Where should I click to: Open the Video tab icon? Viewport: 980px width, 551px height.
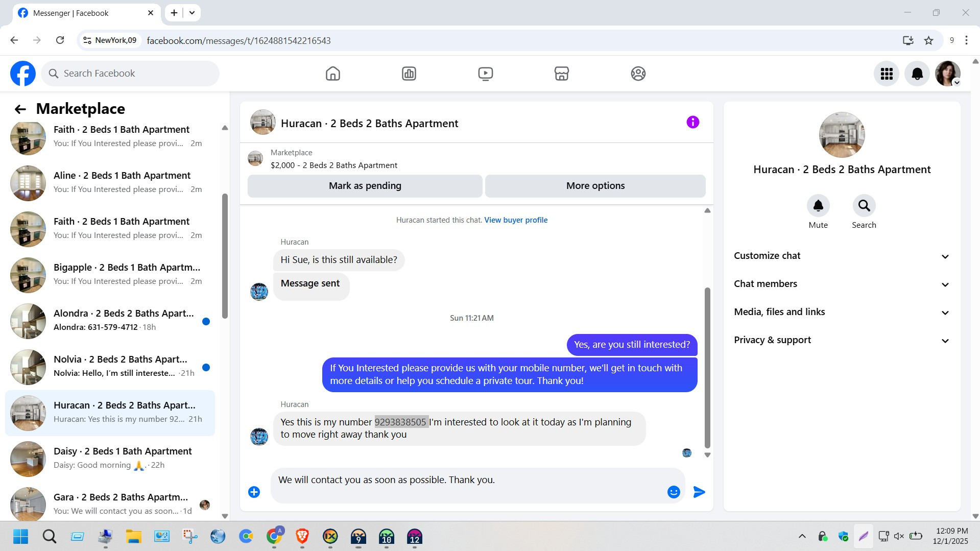[485, 74]
